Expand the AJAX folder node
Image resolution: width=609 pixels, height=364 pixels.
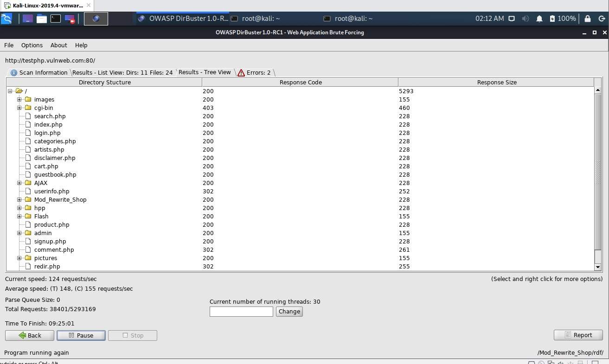click(x=19, y=183)
